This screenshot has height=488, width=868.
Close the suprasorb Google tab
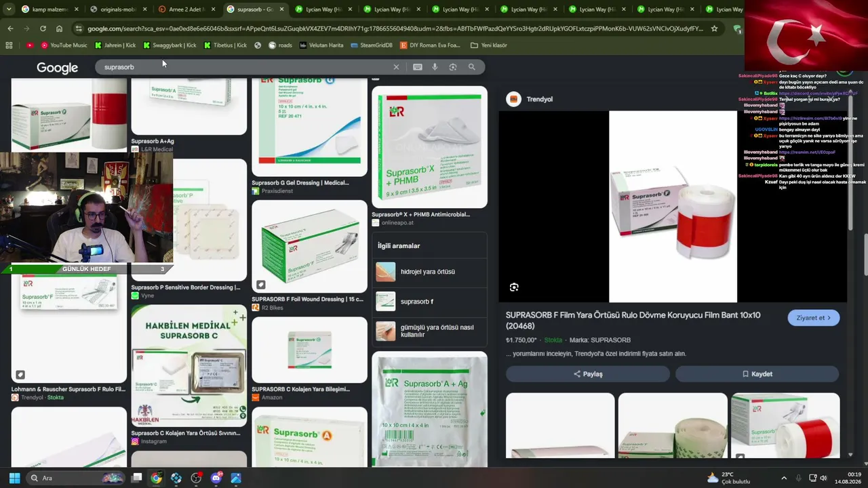(281, 9)
